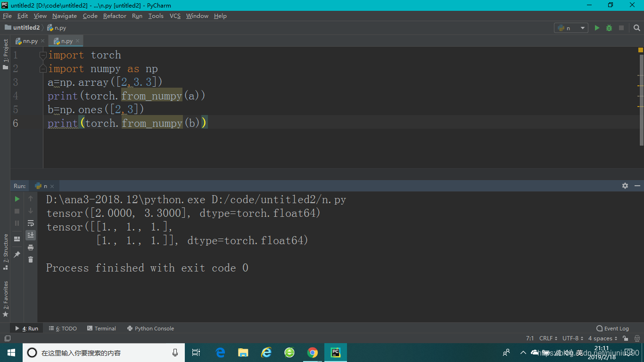Open the Terminal tool window
Image resolution: width=644 pixels, height=362 pixels.
click(x=101, y=329)
